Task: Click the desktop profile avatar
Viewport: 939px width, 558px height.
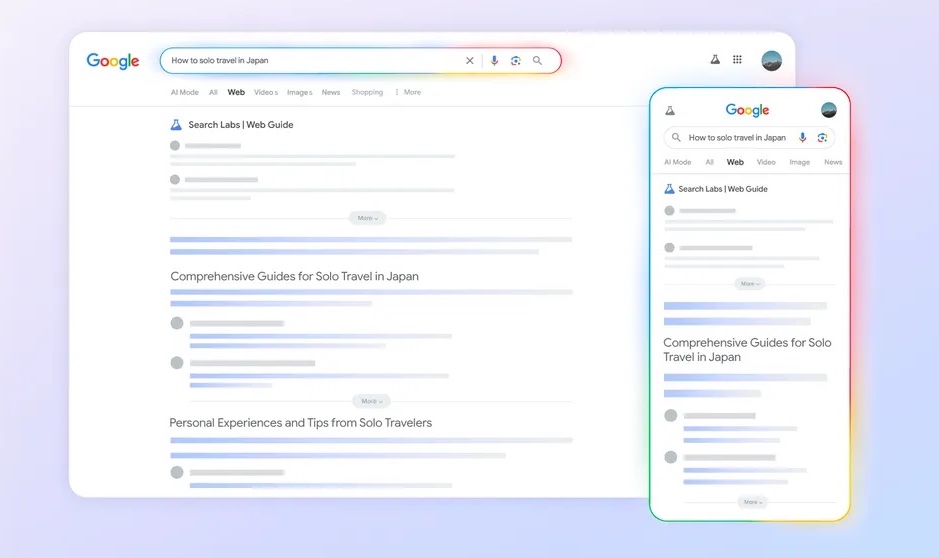Action: point(771,60)
